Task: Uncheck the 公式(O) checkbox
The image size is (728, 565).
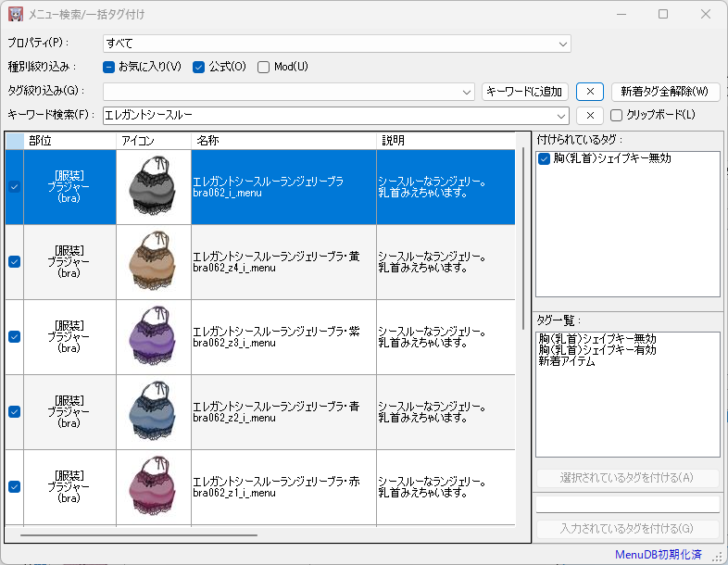Action: [198, 67]
